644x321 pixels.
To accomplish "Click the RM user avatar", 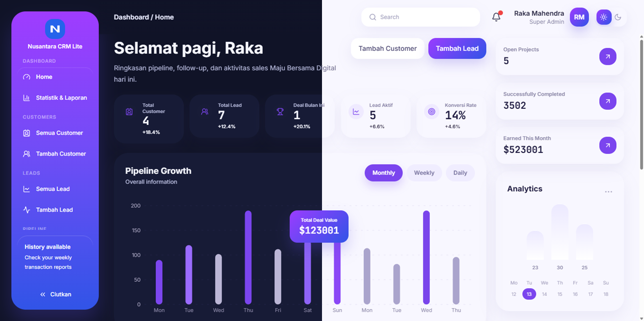I will 579,17.
